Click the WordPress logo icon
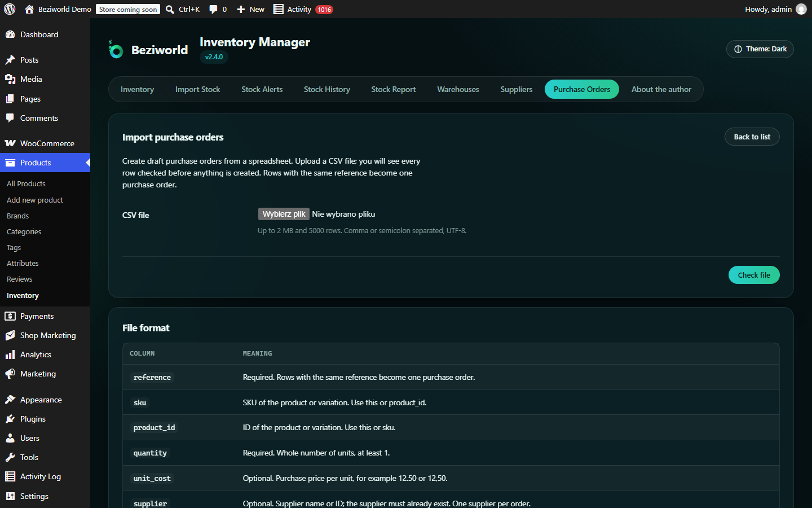Viewport: 812px width, 508px height. [x=10, y=9]
